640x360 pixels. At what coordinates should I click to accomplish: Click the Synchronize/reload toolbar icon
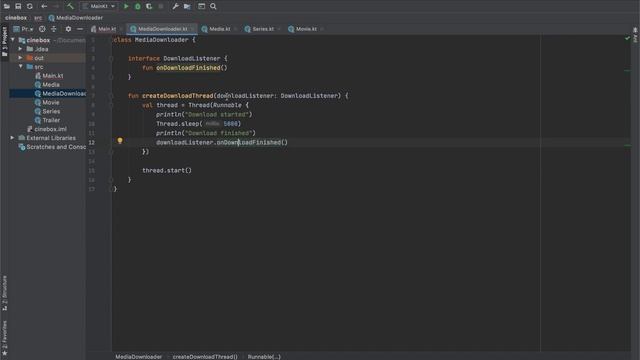click(30, 6)
